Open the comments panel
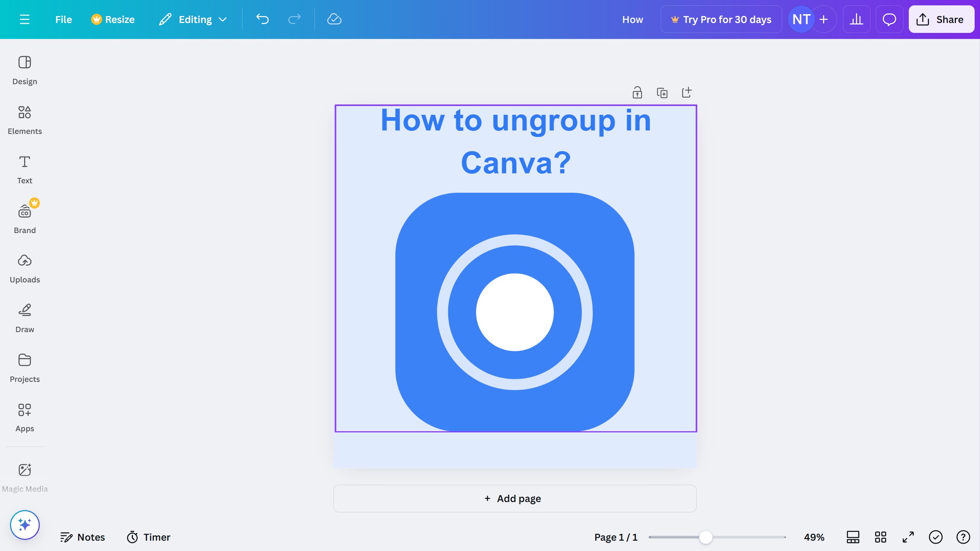This screenshot has height=551, width=980. (x=889, y=19)
